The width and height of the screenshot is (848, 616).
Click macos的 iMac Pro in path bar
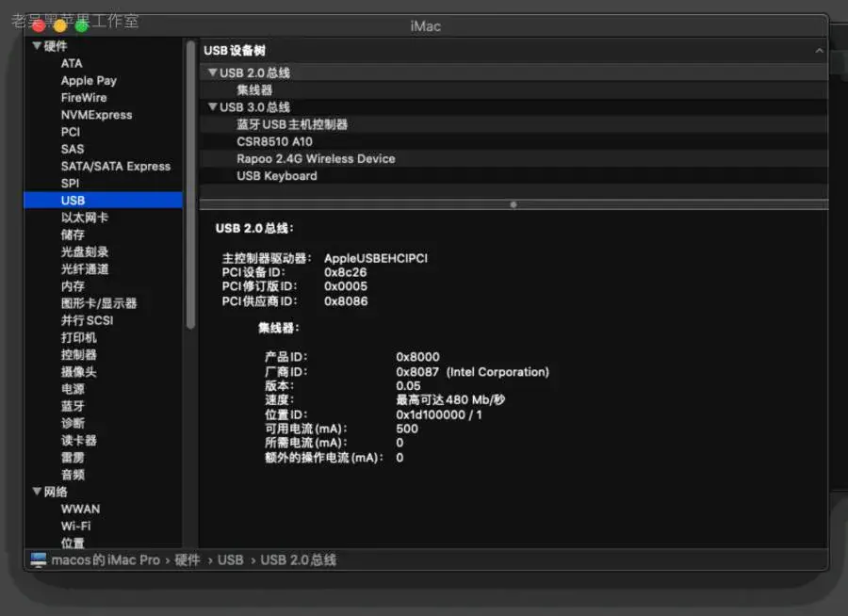tap(106, 559)
